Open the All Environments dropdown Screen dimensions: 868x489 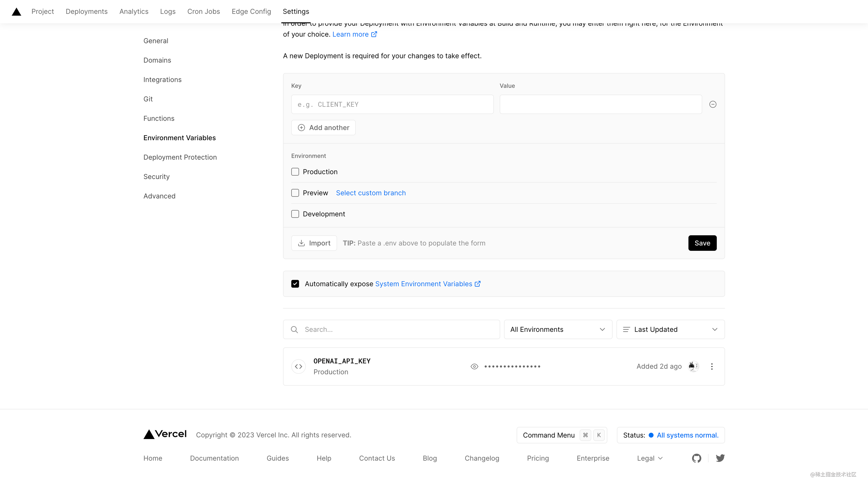click(x=558, y=330)
